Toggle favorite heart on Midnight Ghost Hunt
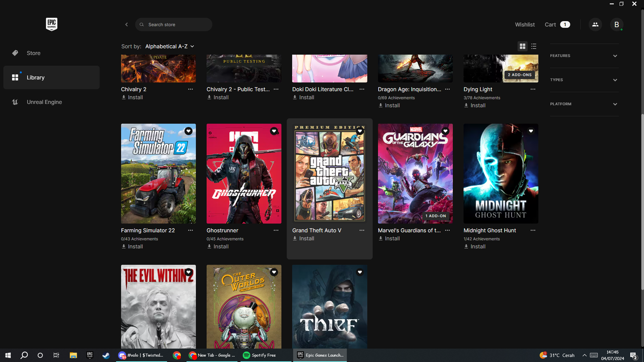 click(531, 131)
